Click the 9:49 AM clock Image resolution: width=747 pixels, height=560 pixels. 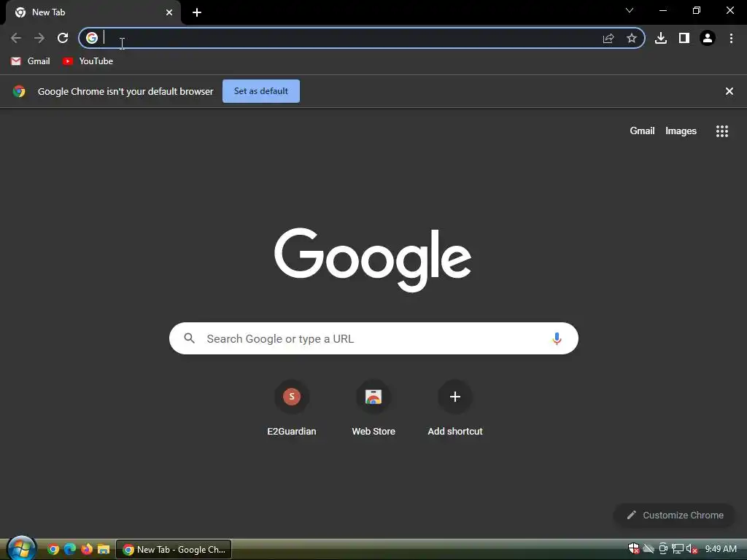(x=721, y=549)
